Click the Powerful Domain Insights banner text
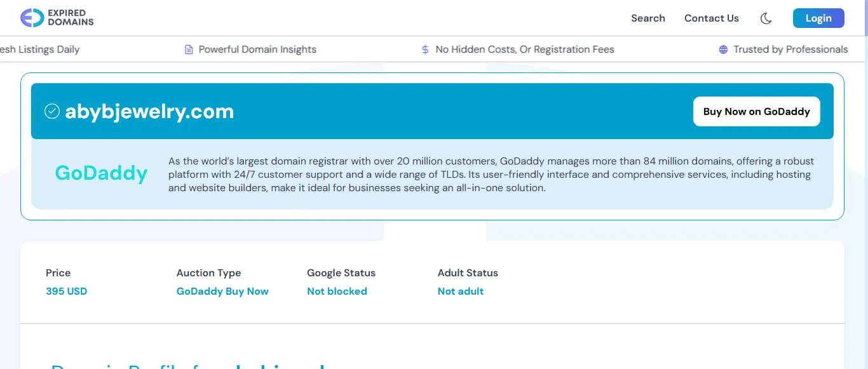868x369 pixels. pos(257,50)
